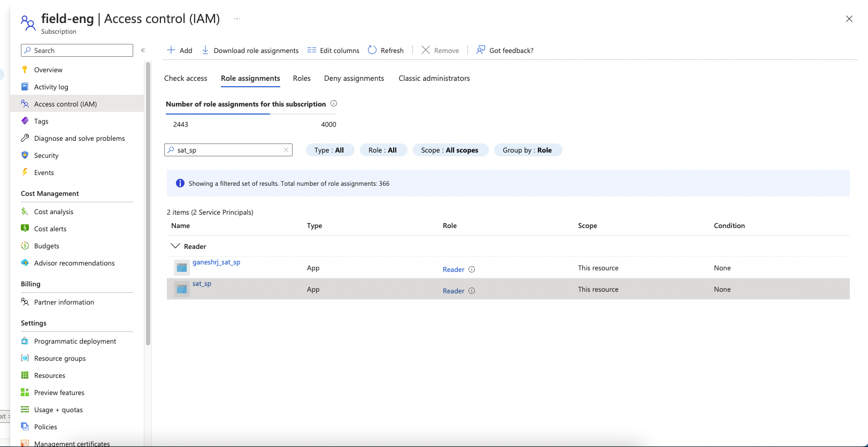Open Reader role link for ganeshrj_sat_sp

coord(454,269)
